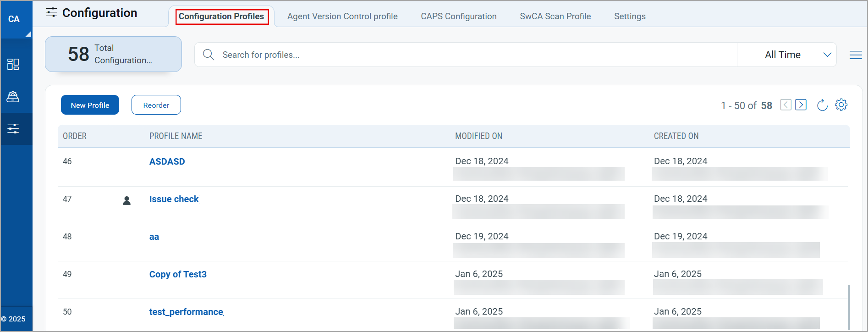
Task: Go to next page of profiles
Action: [x=801, y=105]
